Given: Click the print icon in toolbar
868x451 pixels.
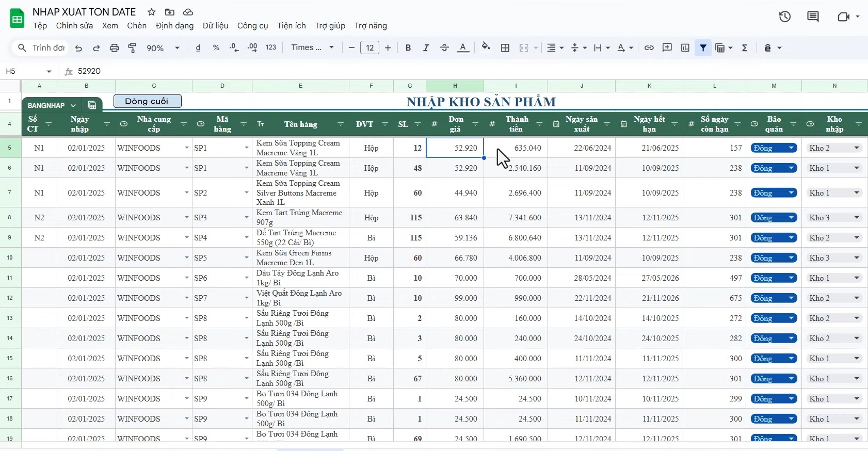Looking at the screenshot, I should coord(114,48).
